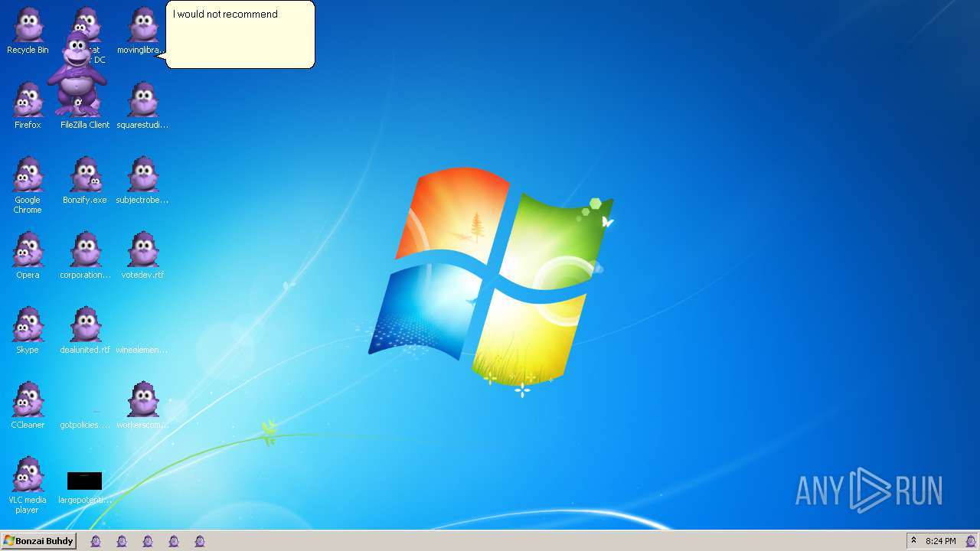This screenshot has height=551, width=980.
Task: Select the votedev.rtf desktop file
Action: pyautogui.click(x=142, y=256)
